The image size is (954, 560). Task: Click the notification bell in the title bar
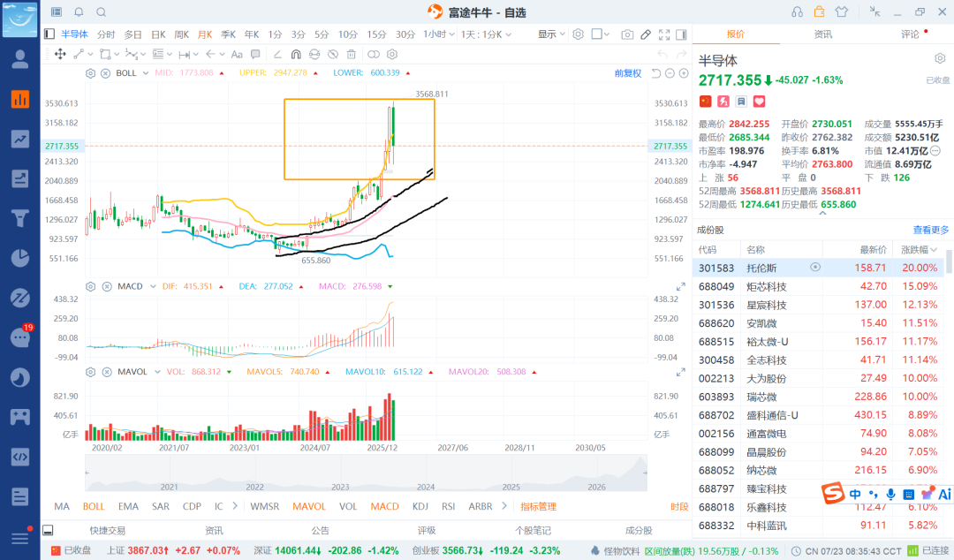(x=79, y=12)
